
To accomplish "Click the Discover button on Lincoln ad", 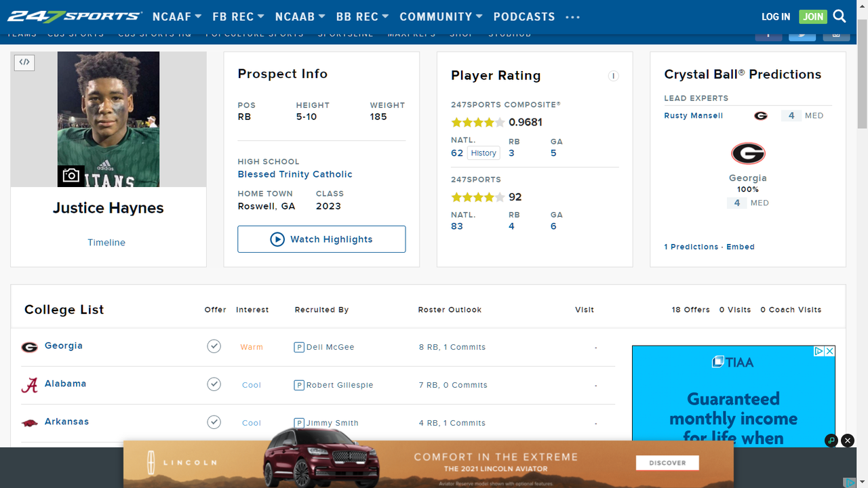I will point(667,463).
